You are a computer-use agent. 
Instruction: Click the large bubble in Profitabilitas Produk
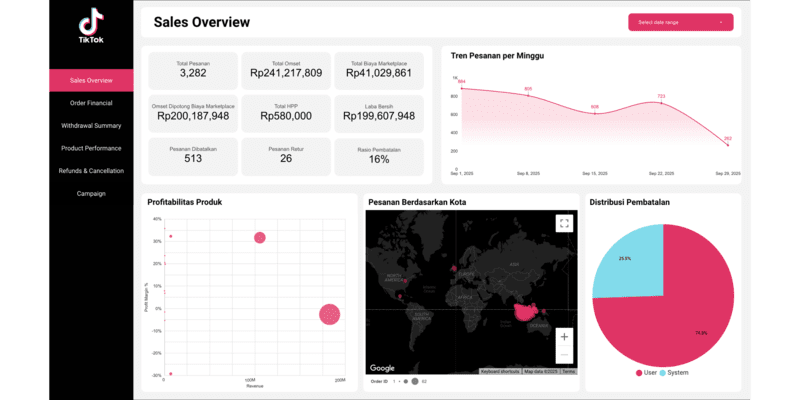click(329, 314)
